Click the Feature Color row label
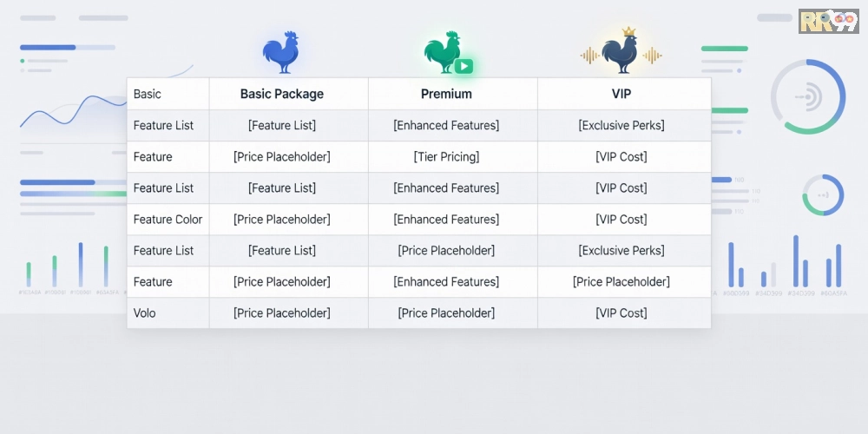868x434 pixels. coord(168,220)
